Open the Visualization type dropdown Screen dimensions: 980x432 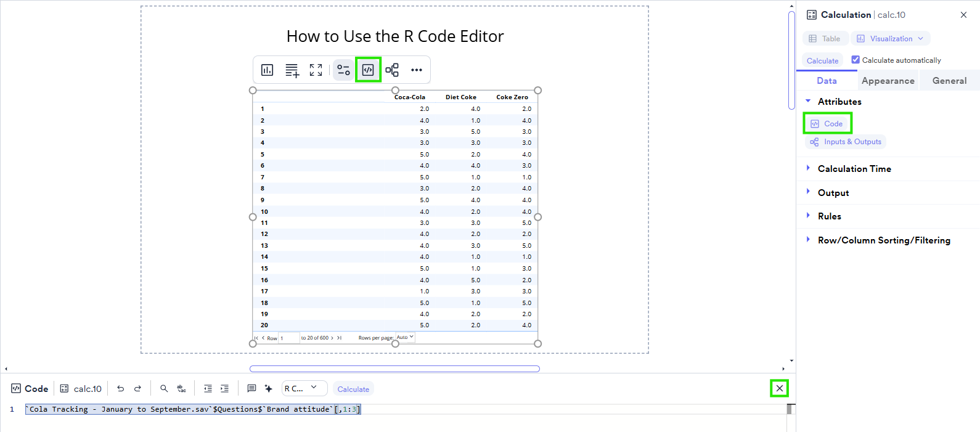click(x=891, y=38)
